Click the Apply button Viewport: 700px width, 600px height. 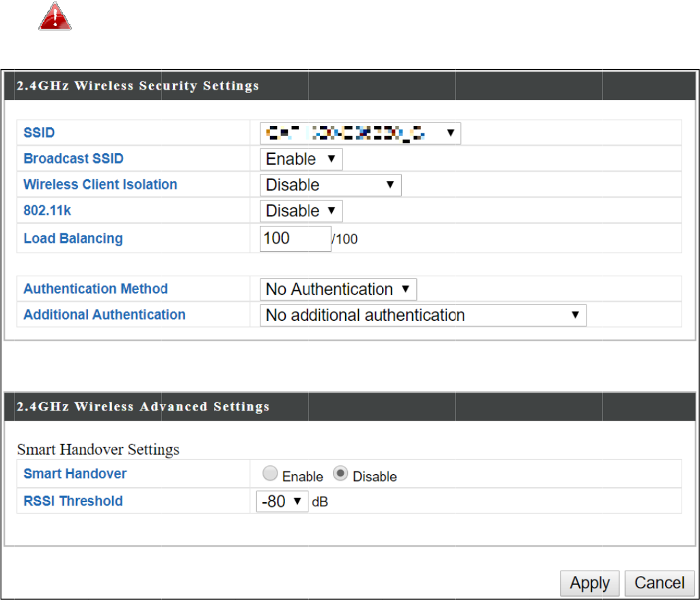(x=589, y=583)
